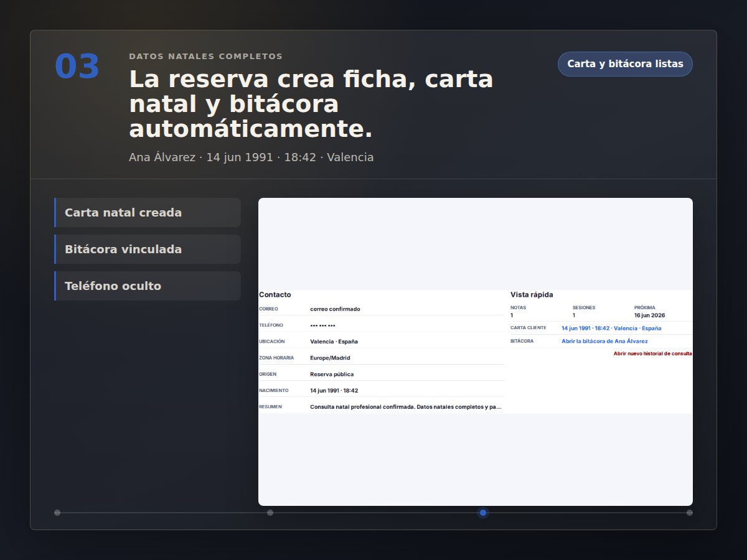Image resolution: width=747 pixels, height=560 pixels.
Task: Jump to first timeline dot
Action: point(57,513)
